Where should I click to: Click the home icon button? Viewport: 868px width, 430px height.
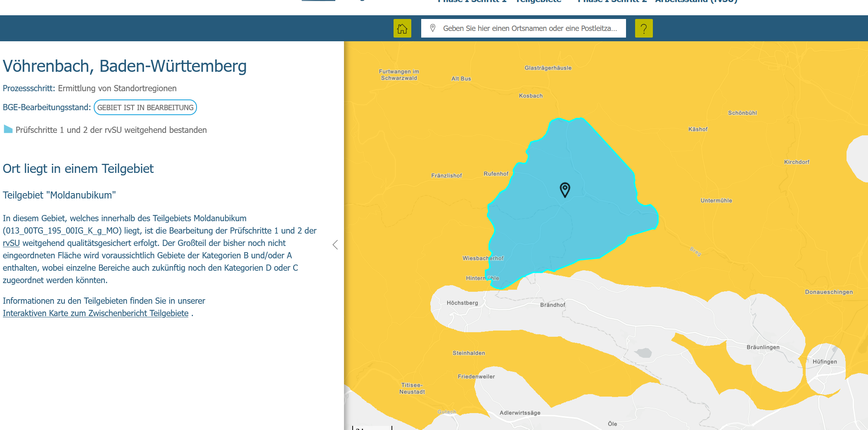[x=402, y=28]
